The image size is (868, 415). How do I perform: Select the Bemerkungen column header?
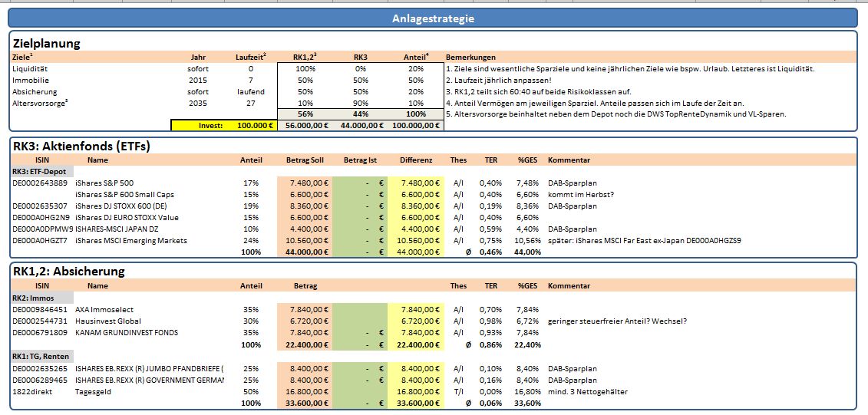tap(470, 57)
